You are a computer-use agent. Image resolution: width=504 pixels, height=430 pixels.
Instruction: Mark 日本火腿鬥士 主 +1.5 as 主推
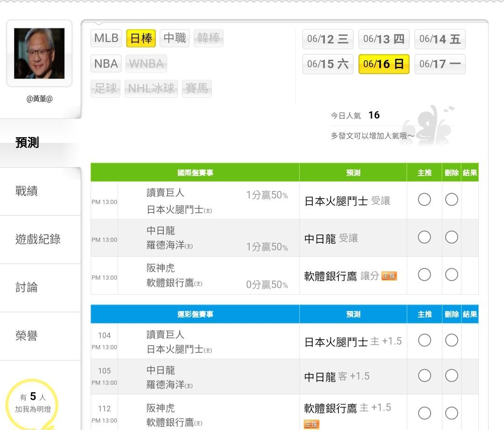pyautogui.click(x=424, y=340)
